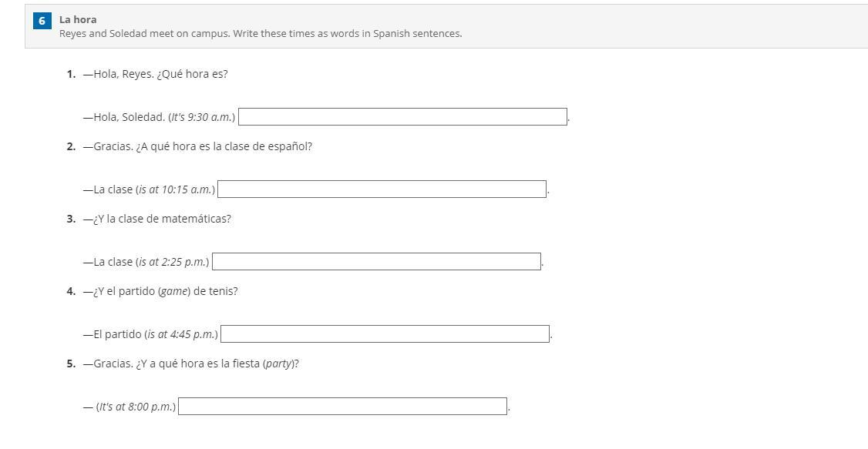
Task: Click the question "¿Qué hora es?"
Action: point(155,75)
